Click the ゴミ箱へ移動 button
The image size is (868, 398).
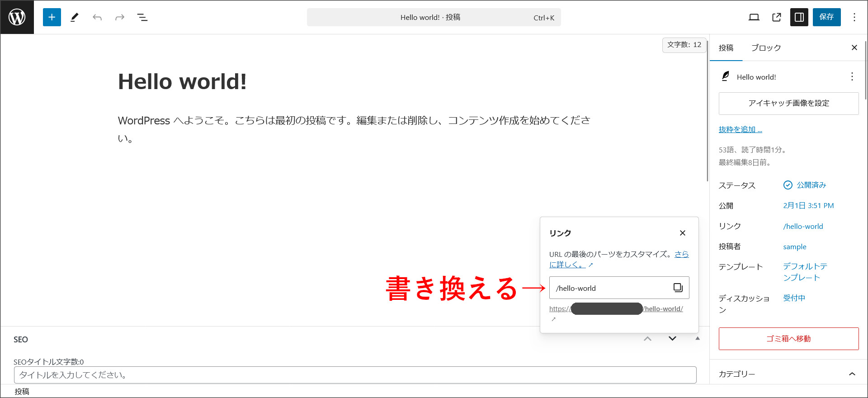pyautogui.click(x=788, y=339)
